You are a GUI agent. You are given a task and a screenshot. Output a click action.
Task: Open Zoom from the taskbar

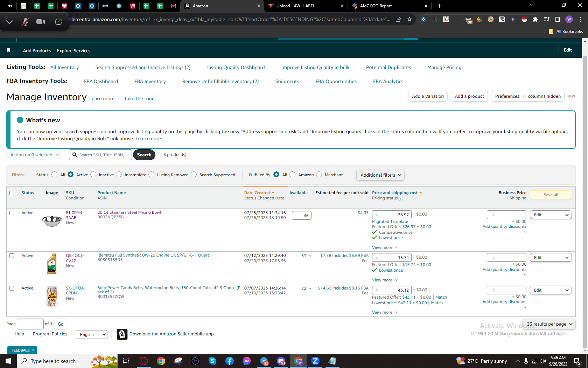pos(315,361)
